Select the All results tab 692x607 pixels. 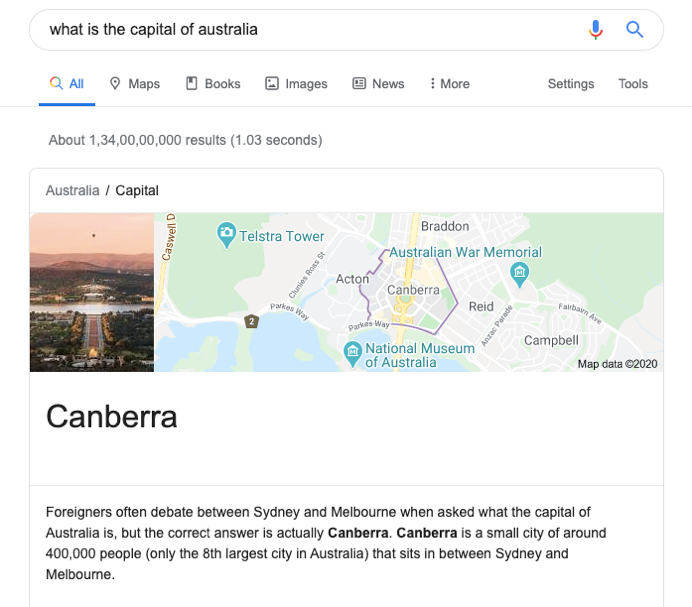coord(67,84)
